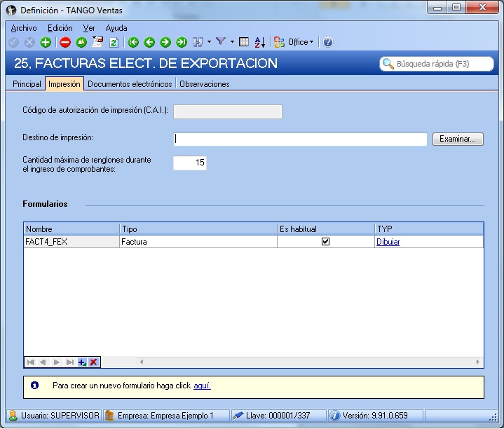Toggle Es habitual checkbox for FACT4_FEX
Image resolution: width=504 pixels, height=429 pixels.
(x=325, y=242)
